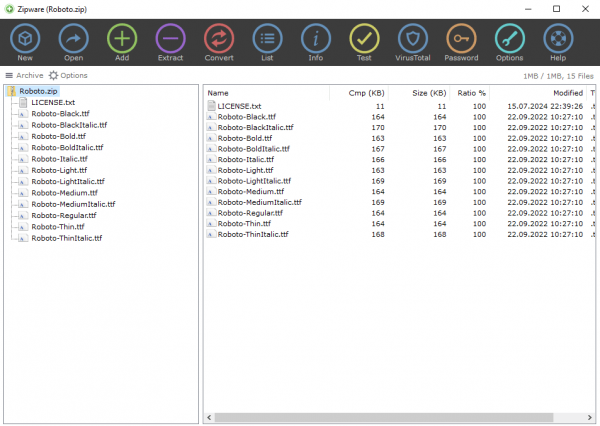Screen dimensions: 600x426
Task: Click the file list horizontal scrollbar thumb
Action: click(384, 418)
